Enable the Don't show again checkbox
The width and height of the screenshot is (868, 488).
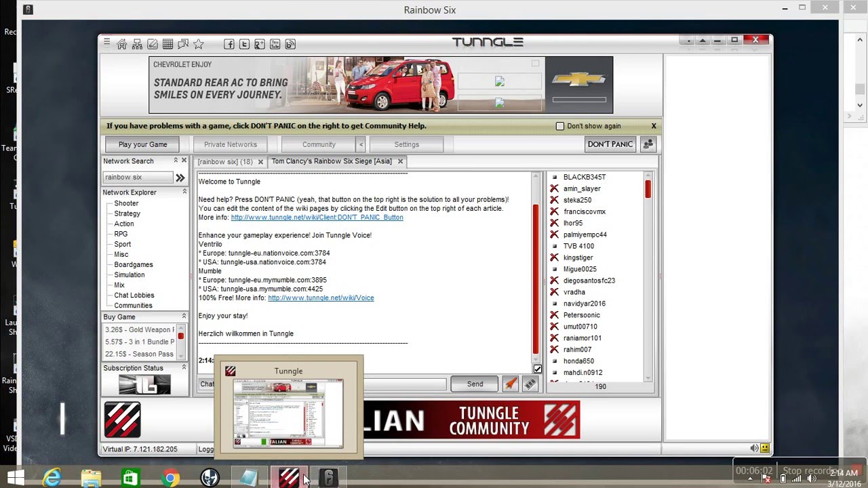coord(560,126)
